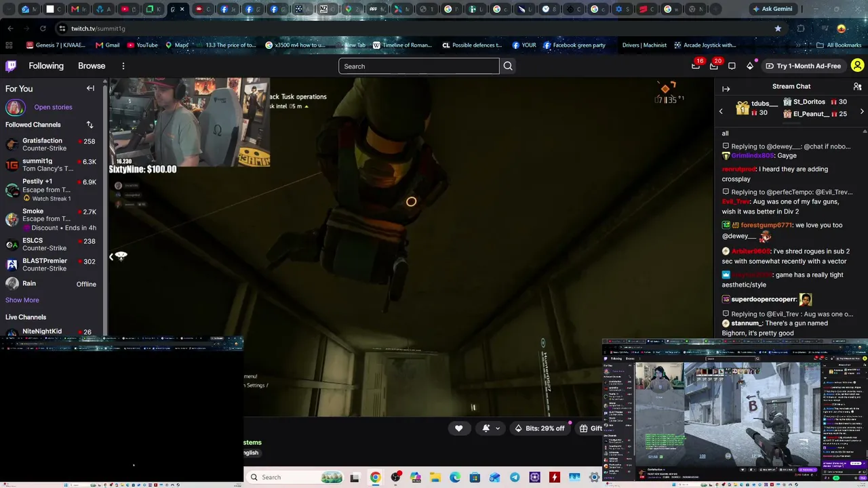Open the ESLCS channel in the sidebar

(x=52, y=244)
